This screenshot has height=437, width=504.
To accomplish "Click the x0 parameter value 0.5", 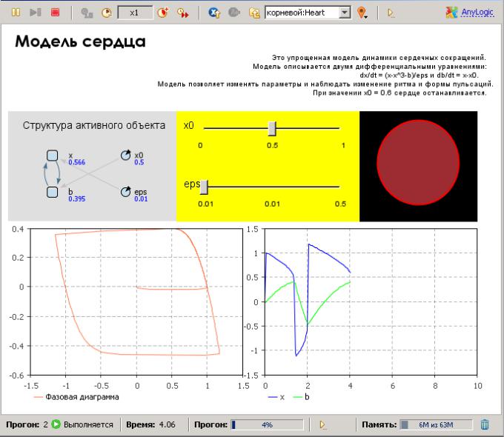I will pos(139,162).
